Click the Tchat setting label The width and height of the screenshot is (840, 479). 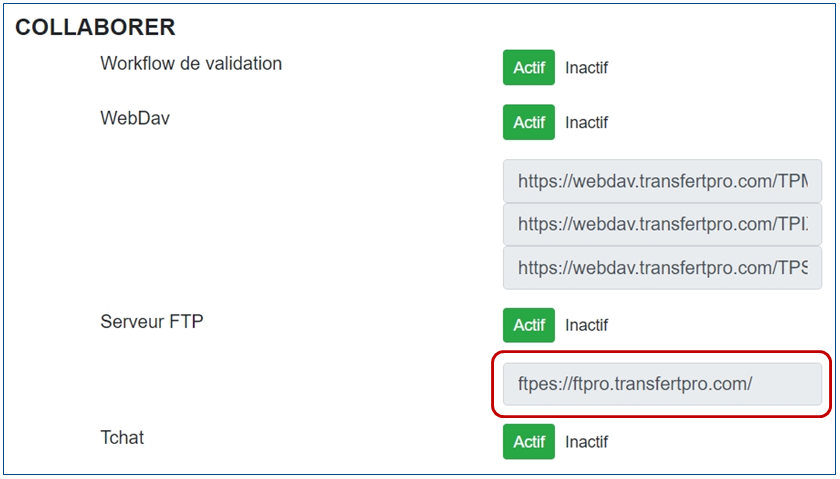pos(122,437)
